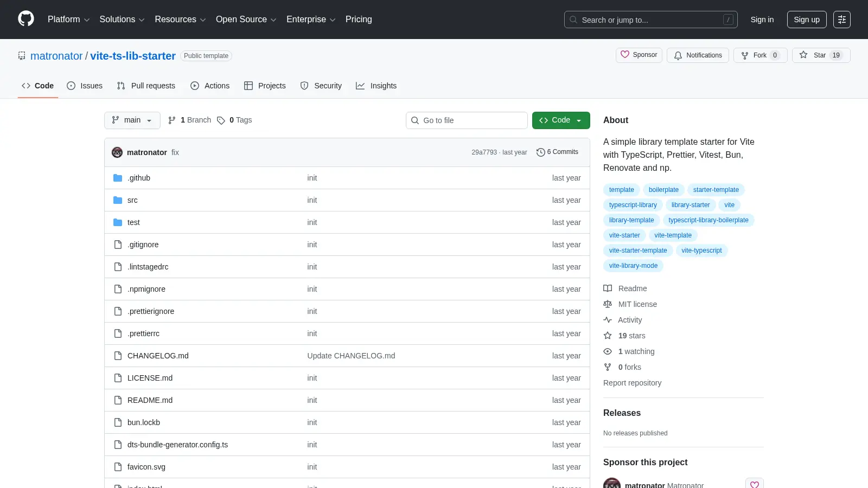Switch to the Insights tab

pos(376,86)
